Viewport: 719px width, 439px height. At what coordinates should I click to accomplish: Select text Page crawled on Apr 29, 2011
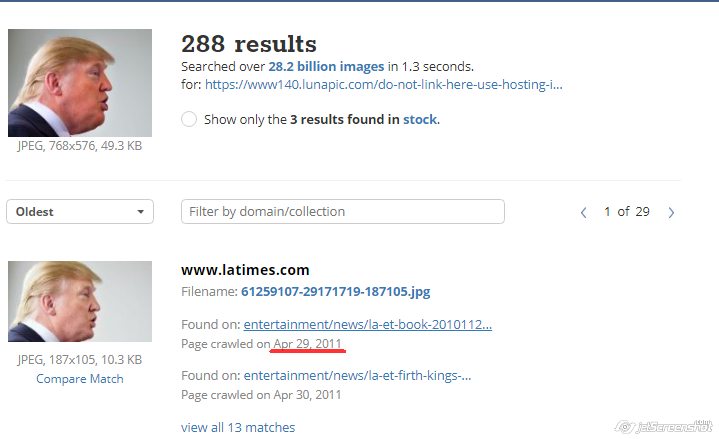point(261,344)
